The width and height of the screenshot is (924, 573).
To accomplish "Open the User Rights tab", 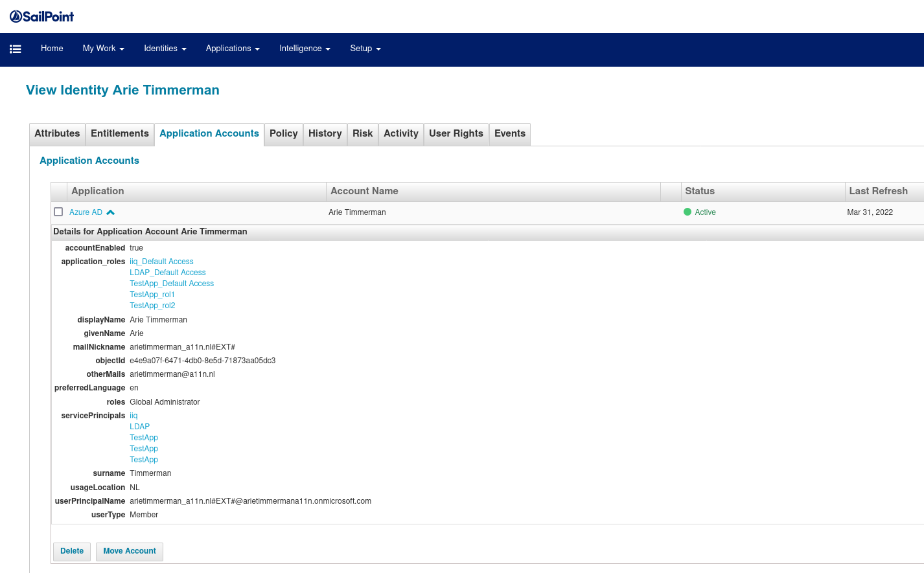I will point(456,133).
